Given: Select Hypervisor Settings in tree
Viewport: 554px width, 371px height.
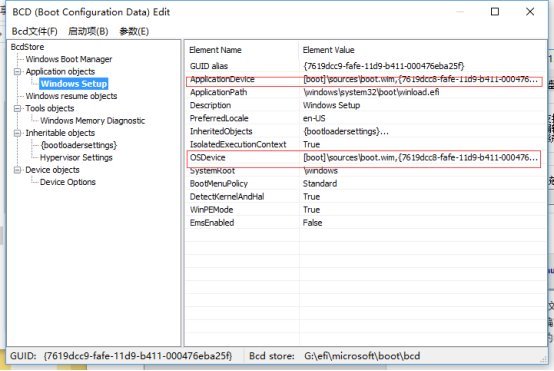Looking at the screenshot, I should tap(76, 158).
